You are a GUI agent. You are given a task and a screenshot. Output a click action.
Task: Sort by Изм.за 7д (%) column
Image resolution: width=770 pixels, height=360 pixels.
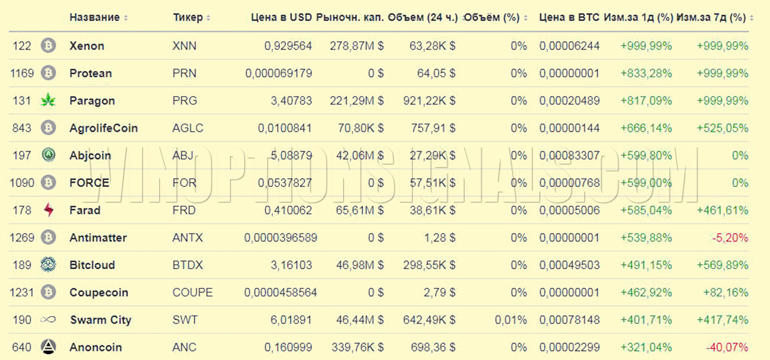712,18
